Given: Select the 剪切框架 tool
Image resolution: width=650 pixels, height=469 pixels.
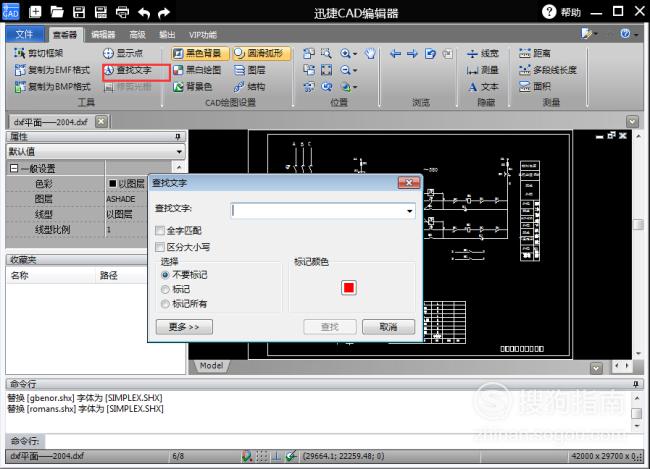Looking at the screenshot, I should (x=39, y=53).
